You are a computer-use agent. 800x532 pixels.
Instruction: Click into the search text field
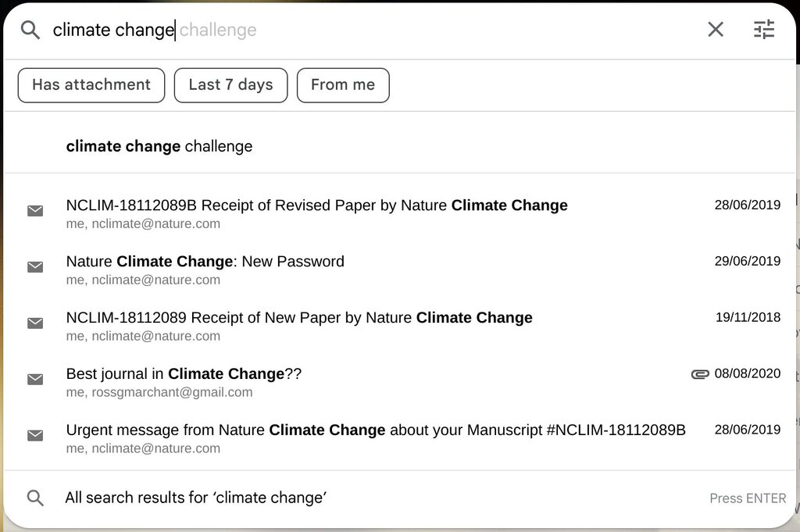373,30
